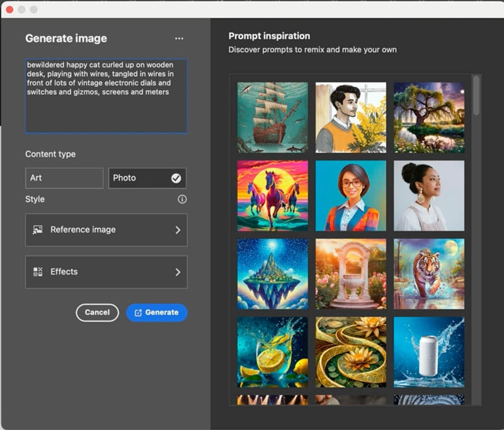The image size is (504, 430).
Task: Click the Generate image title text
Action: click(x=66, y=38)
